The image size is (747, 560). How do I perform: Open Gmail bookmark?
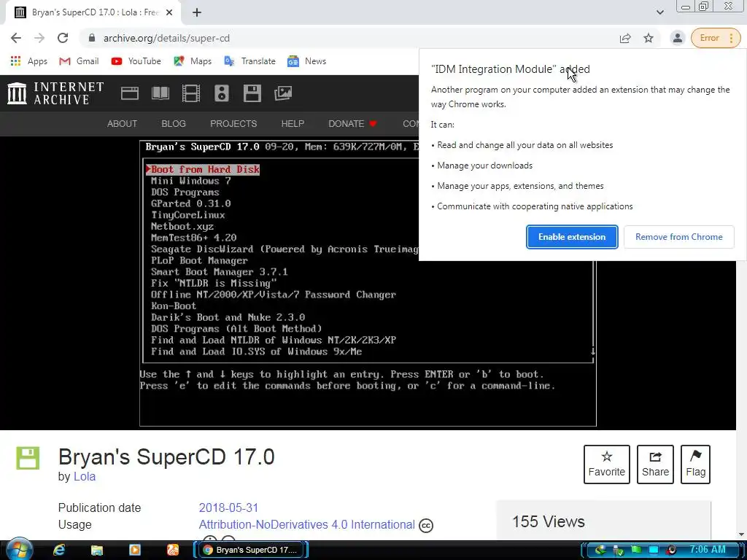pyautogui.click(x=79, y=61)
